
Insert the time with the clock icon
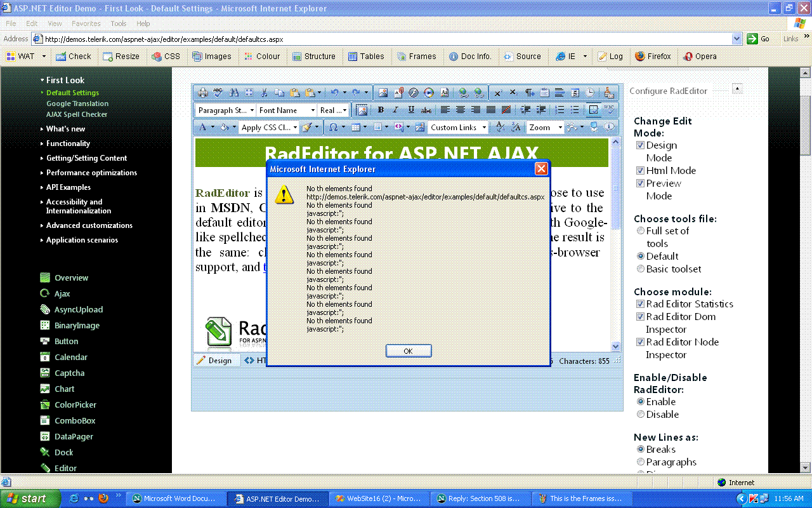click(x=590, y=93)
